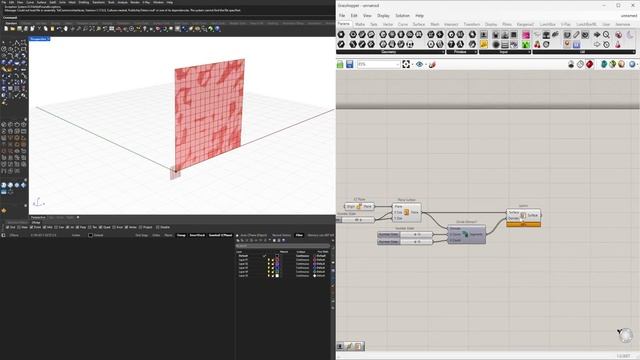Click the slider feeding Plane Surface sizes

click(355, 220)
